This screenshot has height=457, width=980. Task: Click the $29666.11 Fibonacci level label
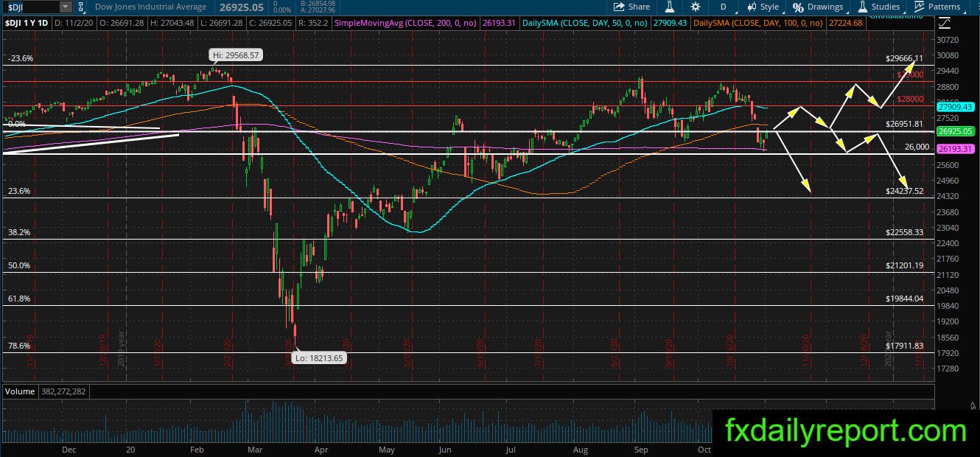coord(904,57)
